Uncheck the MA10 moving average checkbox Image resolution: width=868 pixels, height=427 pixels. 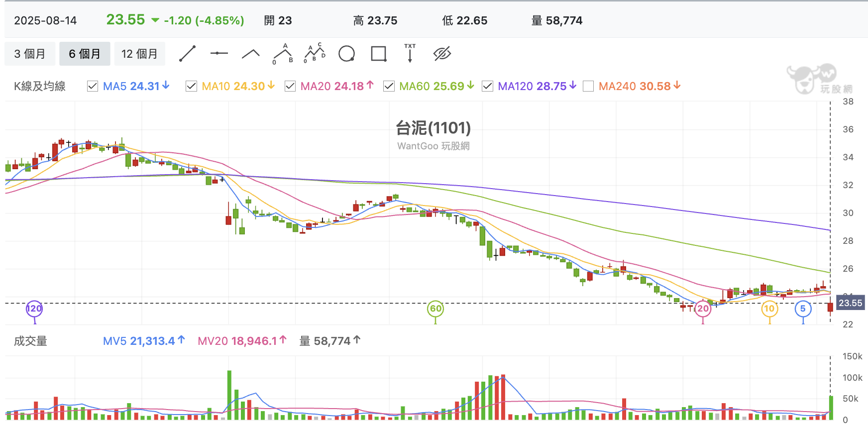tap(191, 86)
